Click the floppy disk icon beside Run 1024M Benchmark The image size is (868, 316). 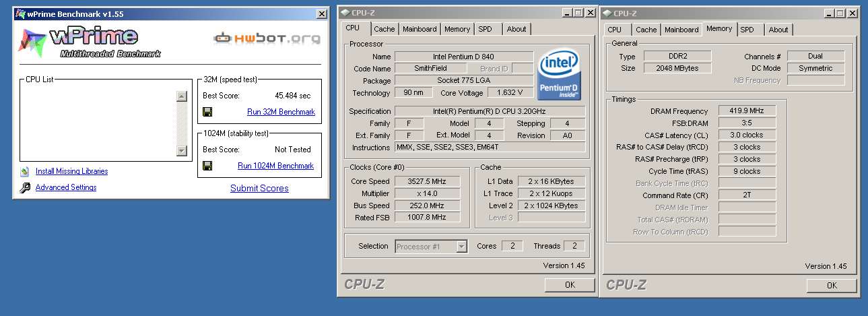(207, 166)
